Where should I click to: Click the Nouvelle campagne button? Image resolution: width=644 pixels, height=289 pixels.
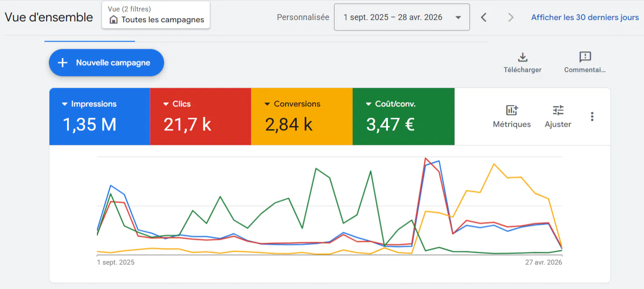[107, 63]
